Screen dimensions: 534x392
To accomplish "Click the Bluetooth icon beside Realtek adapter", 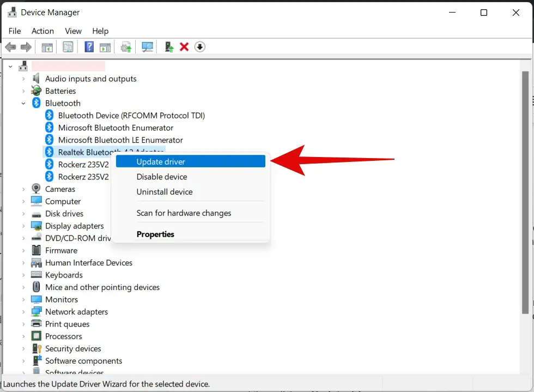I will (x=50, y=152).
